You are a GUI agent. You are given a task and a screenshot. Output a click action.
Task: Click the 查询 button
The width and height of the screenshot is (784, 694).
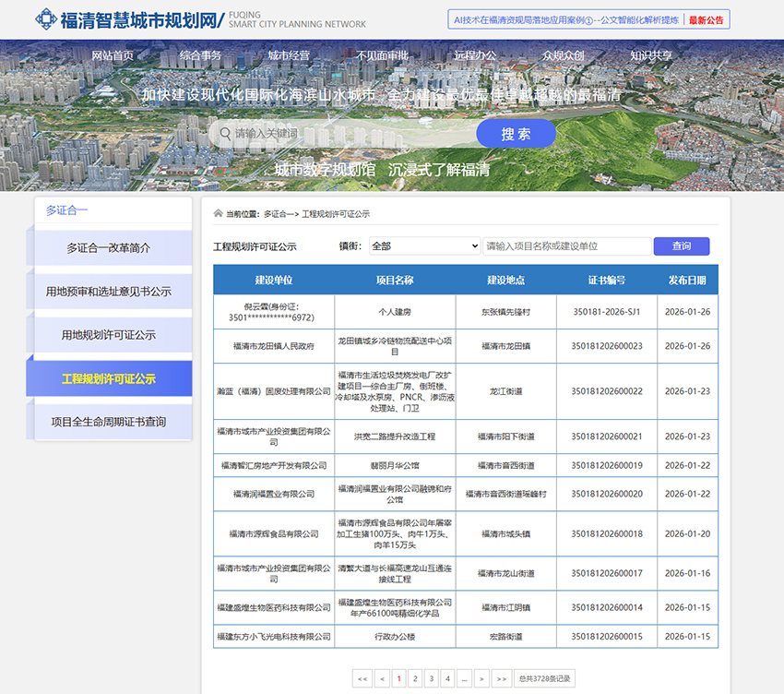(x=681, y=246)
